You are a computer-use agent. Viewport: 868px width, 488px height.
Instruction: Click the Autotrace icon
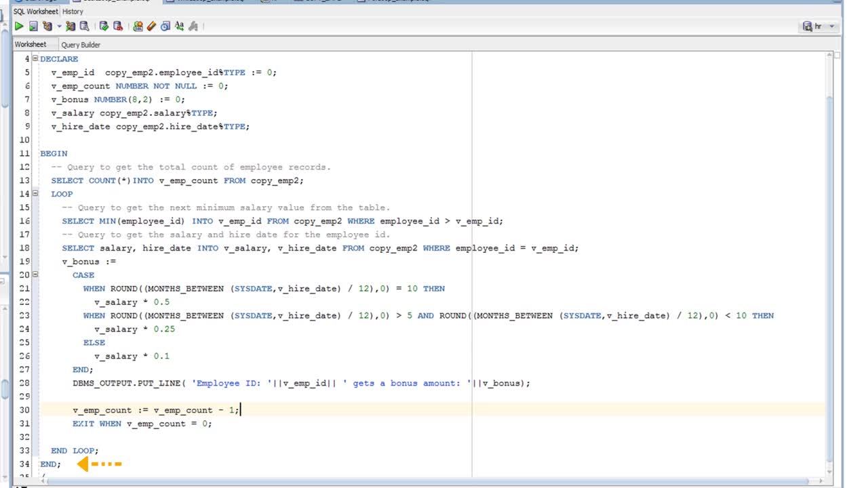pyautogui.click(x=71, y=26)
